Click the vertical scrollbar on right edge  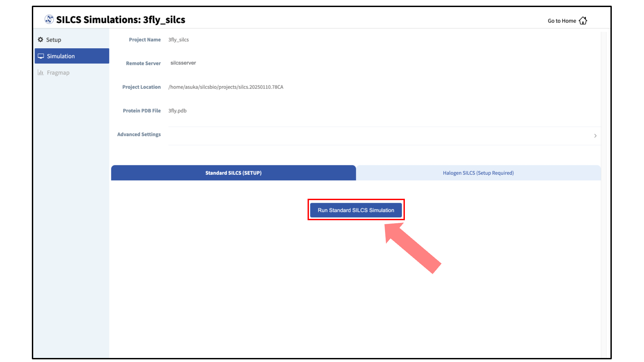tap(604, 194)
